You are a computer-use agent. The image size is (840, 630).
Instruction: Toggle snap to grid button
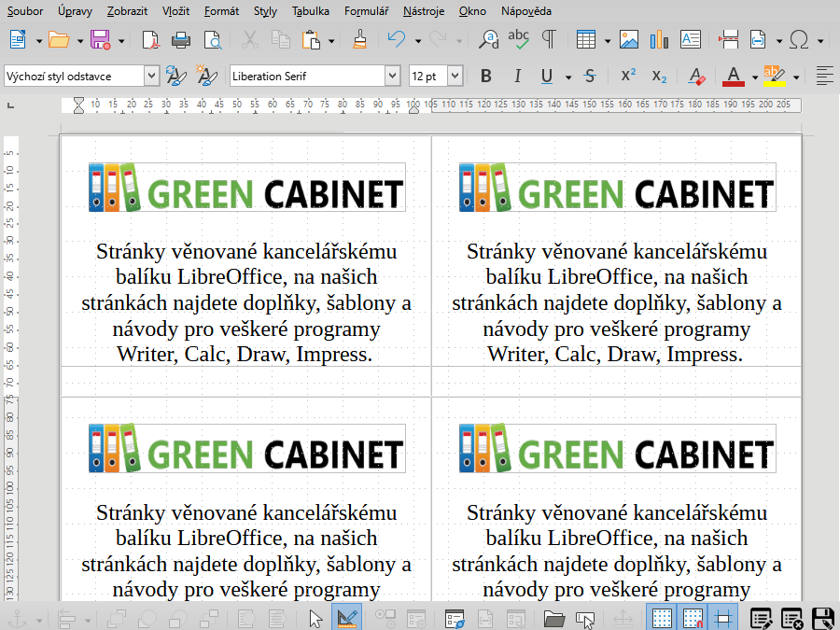click(x=693, y=620)
